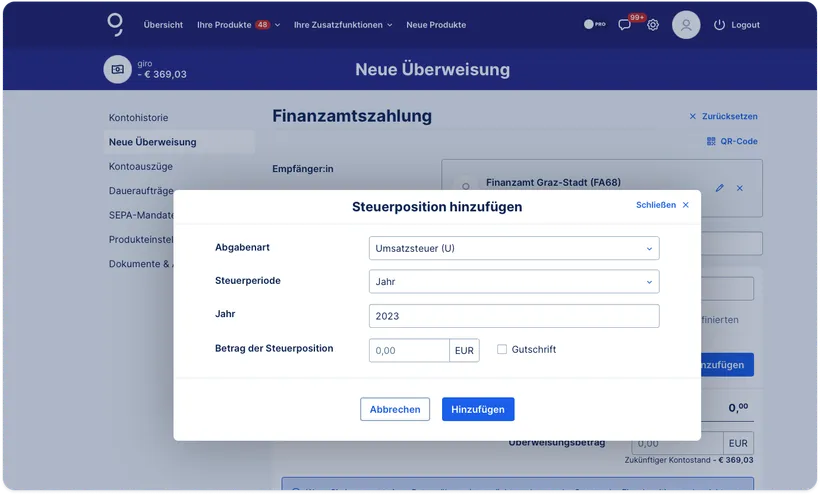This screenshot has width=820, height=494.
Task: Go to Übersicht in top navigation
Action: [x=163, y=25]
